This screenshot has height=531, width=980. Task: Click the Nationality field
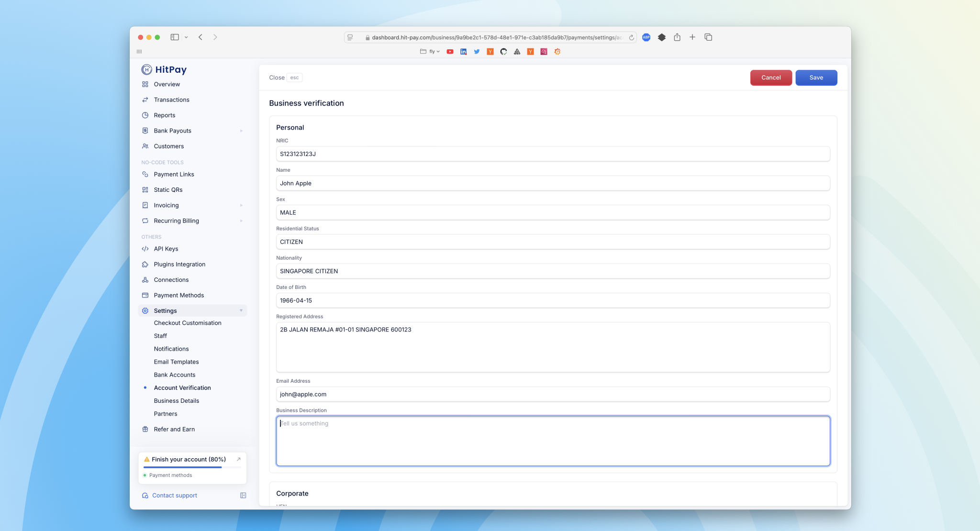(x=553, y=271)
